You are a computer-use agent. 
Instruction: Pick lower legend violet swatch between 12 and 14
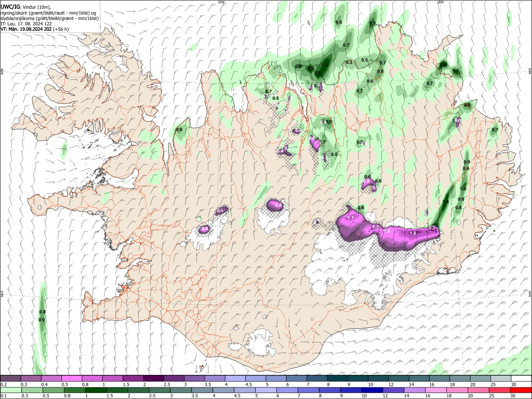coord(394,390)
